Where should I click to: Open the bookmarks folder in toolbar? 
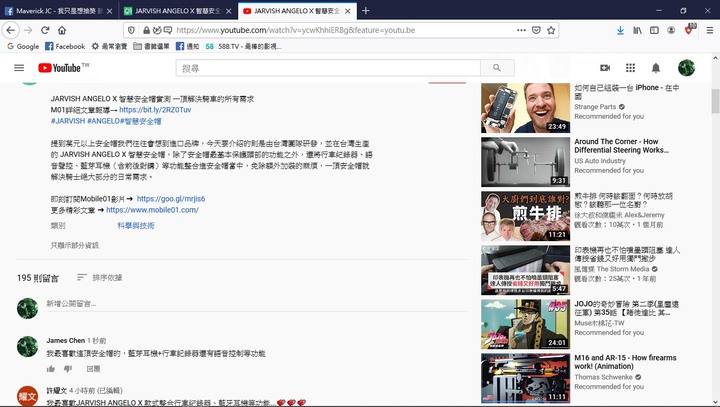click(152, 46)
